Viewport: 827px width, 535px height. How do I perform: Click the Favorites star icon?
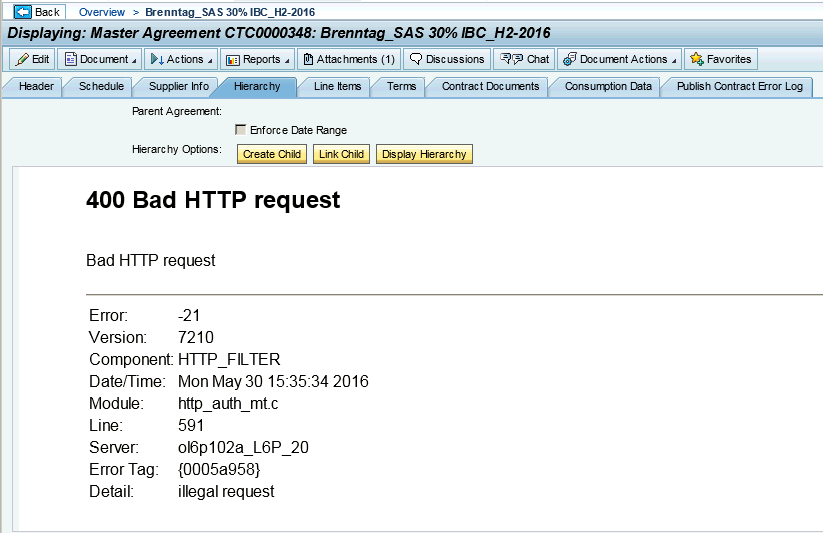(x=697, y=59)
